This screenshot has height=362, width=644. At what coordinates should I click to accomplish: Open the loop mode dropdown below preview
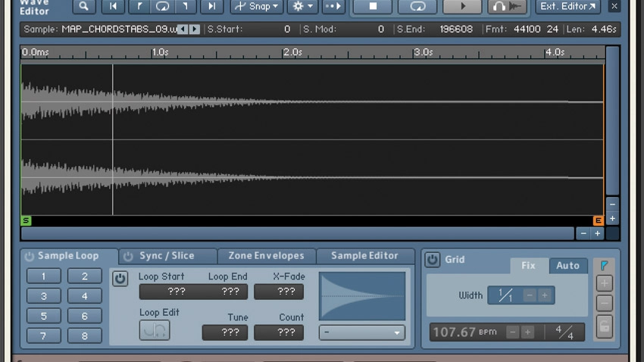[x=362, y=332]
